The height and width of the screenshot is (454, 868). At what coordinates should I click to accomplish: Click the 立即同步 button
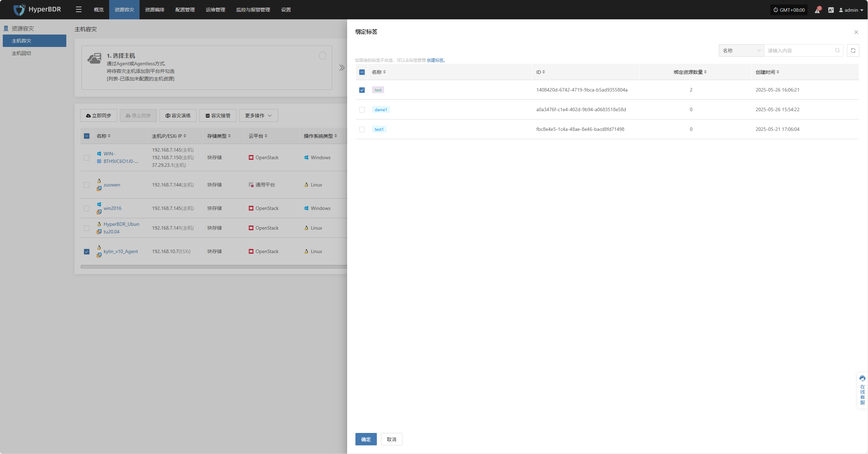tap(98, 115)
